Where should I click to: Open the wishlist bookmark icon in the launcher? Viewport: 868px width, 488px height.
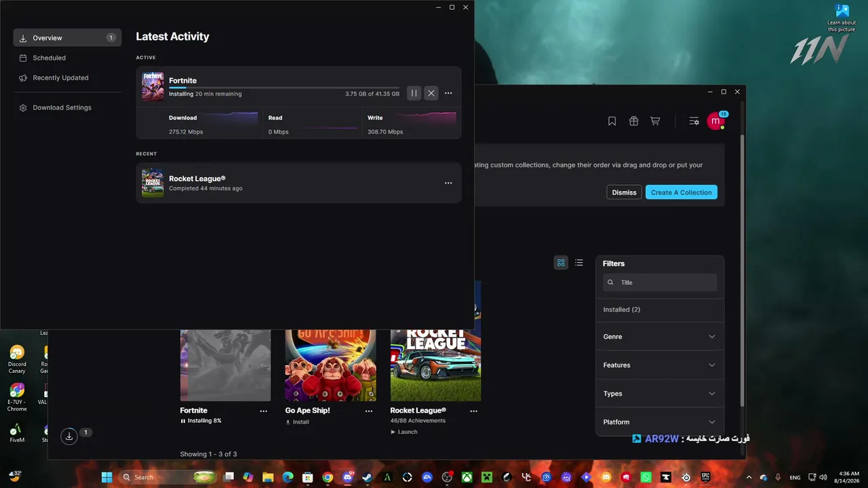tap(612, 121)
